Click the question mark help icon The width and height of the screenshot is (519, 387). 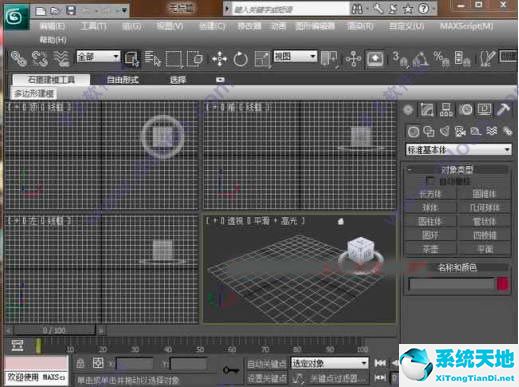click(424, 9)
